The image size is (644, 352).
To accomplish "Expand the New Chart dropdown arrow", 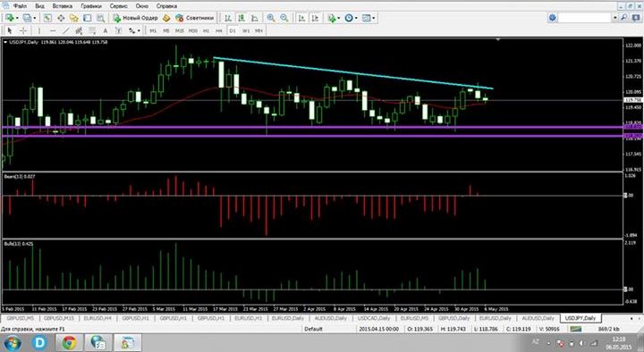I will pyautogui.click(x=17, y=19).
